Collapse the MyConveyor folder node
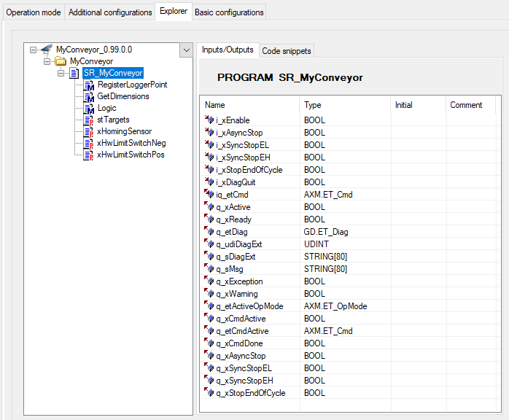509x420 pixels. tap(47, 61)
